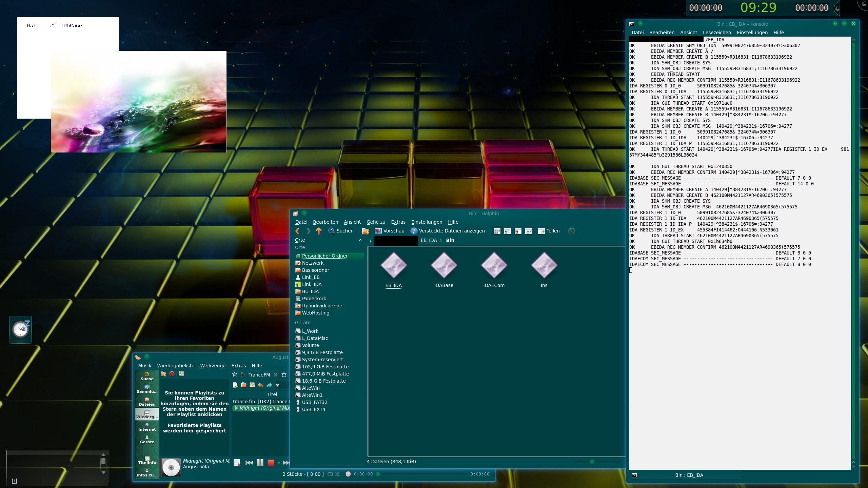Toggle Versteckte Dateien anzeigen

click(447, 231)
